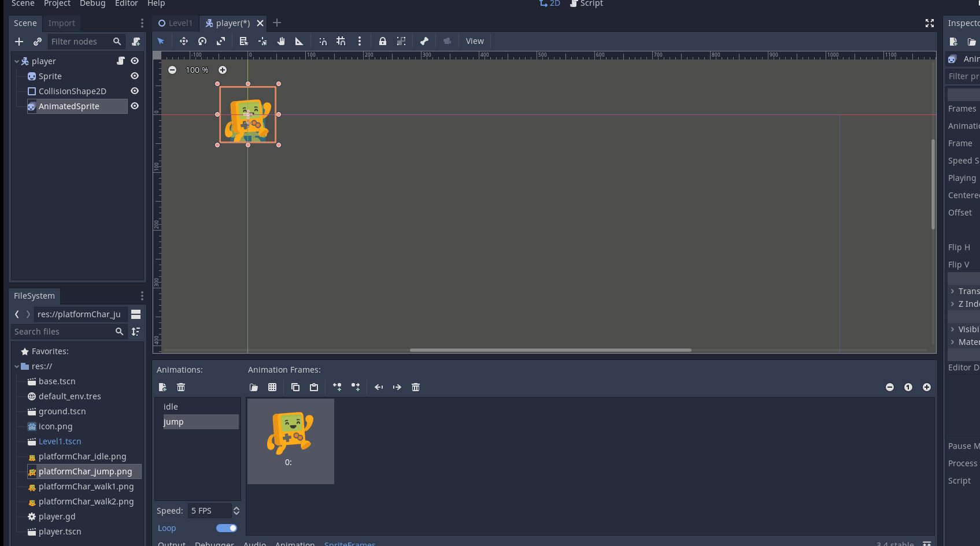The image size is (980, 546).
Task: Open script attached to player node
Action: pyautogui.click(x=121, y=61)
